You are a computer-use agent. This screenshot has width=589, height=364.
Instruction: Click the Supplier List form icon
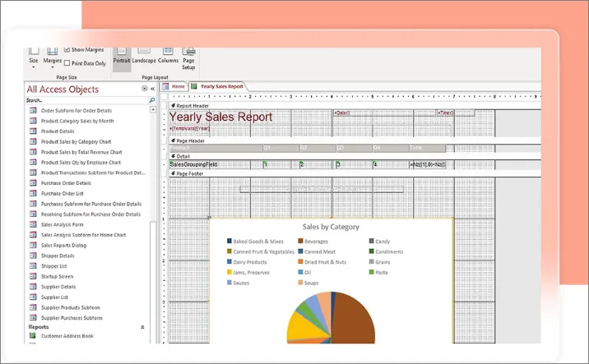(33, 297)
